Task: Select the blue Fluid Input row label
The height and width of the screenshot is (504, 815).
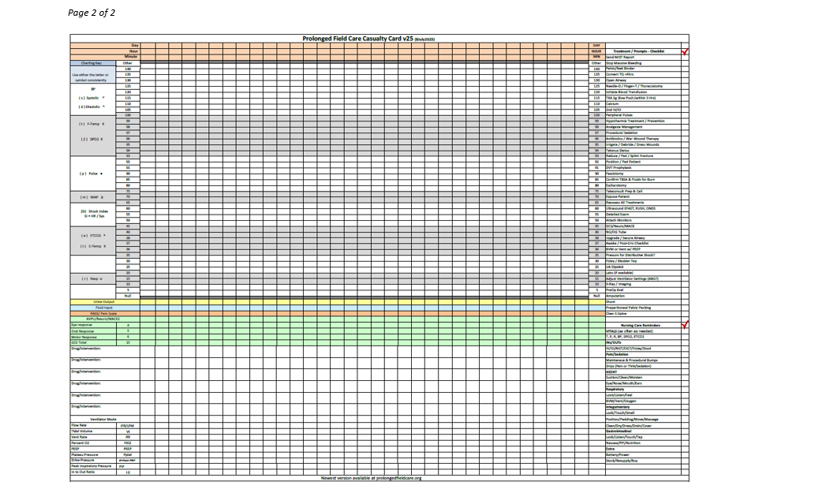Action: (x=103, y=308)
